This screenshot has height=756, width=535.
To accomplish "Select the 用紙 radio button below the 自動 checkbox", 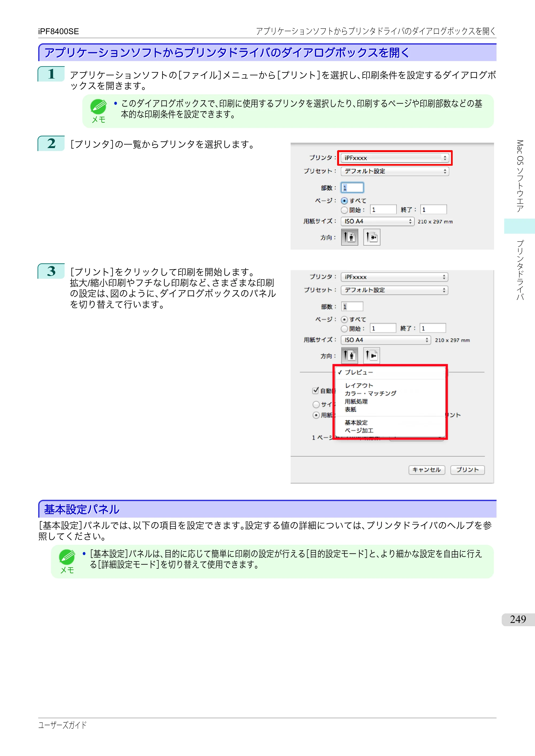I will click(x=316, y=415).
